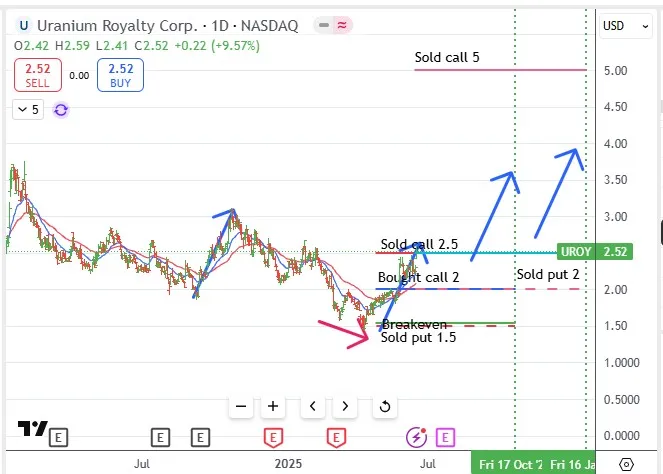The height and width of the screenshot is (474, 663).
Task: Select the 'Bought call 2' label
Action: (x=418, y=277)
